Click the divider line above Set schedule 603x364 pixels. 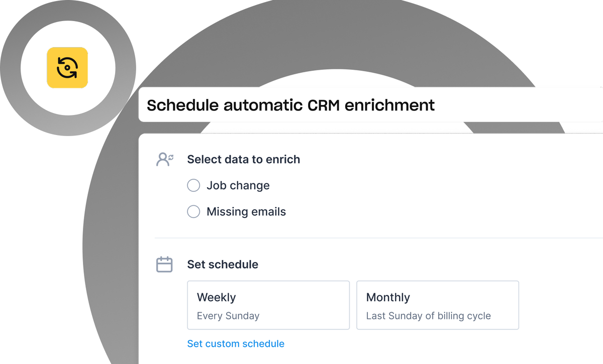click(377, 238)
